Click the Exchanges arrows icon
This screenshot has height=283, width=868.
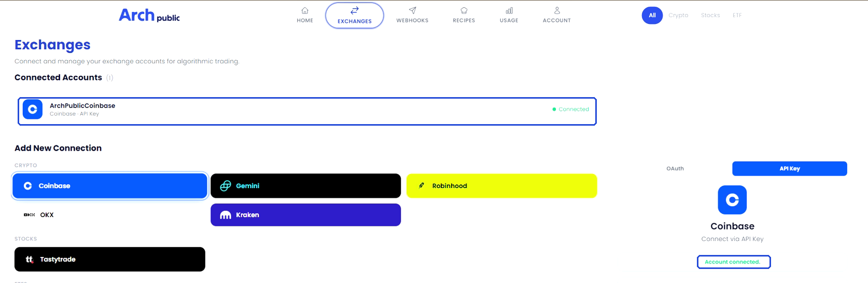(355, 10)
